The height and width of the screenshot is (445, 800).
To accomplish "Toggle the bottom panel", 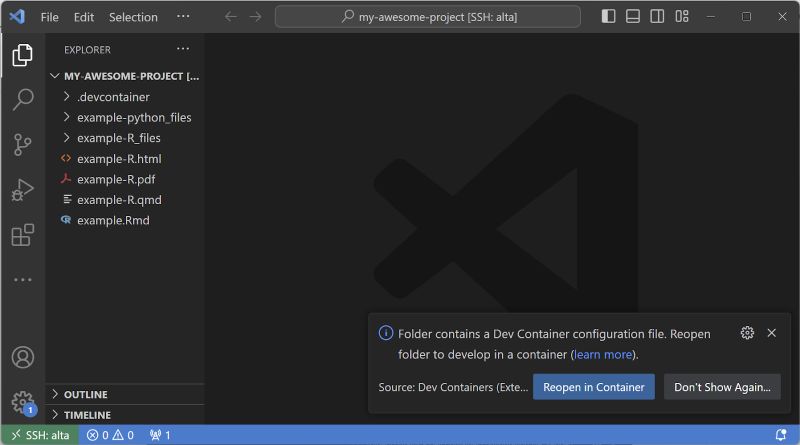I will (x=633, y=16).
